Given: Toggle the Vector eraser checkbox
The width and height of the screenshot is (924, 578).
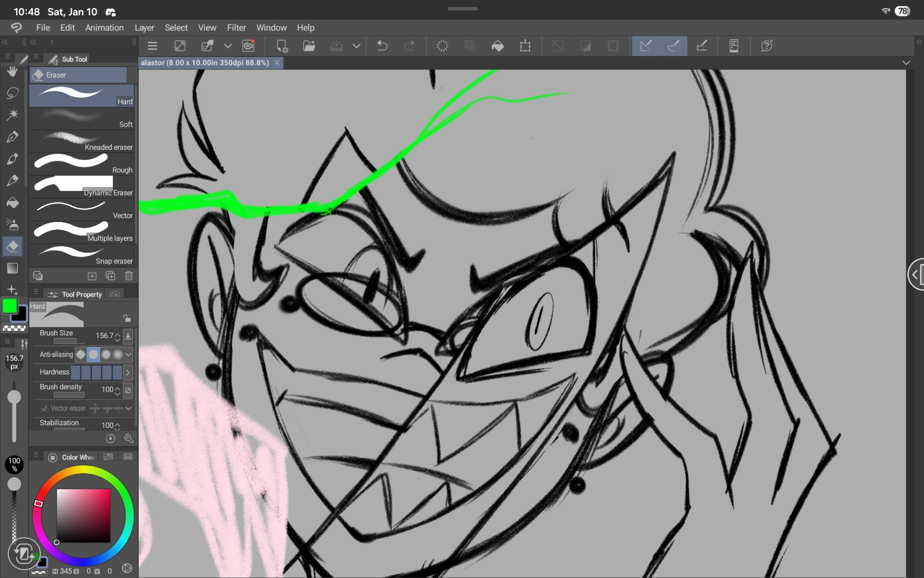Looking at the screenshot, I should click(x=44, y=408).
